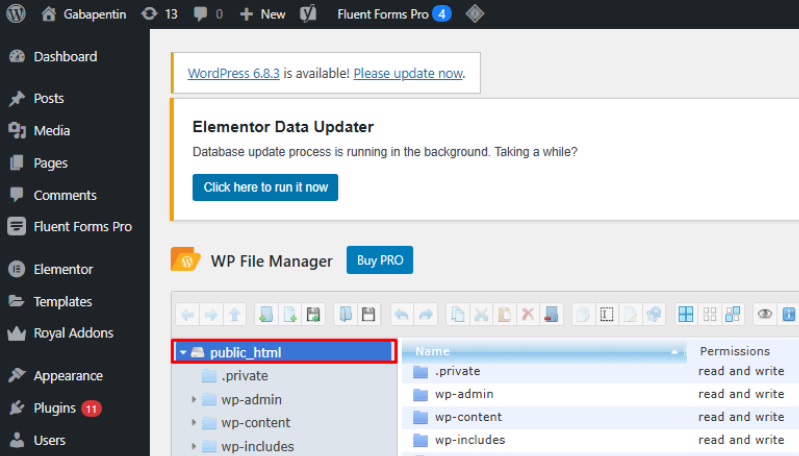Open the updates counter showing 13

[x=159, y=14]
